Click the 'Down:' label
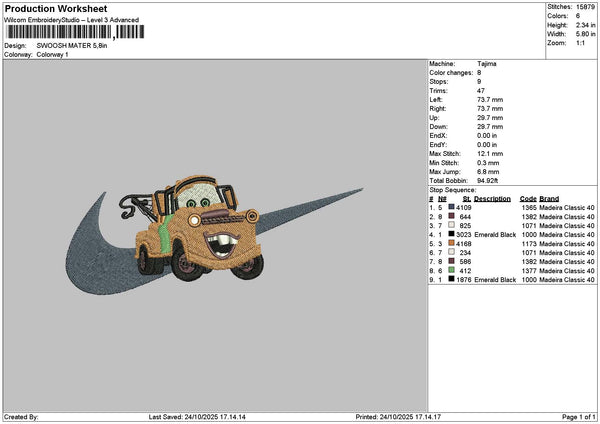 tap(438, 127)
